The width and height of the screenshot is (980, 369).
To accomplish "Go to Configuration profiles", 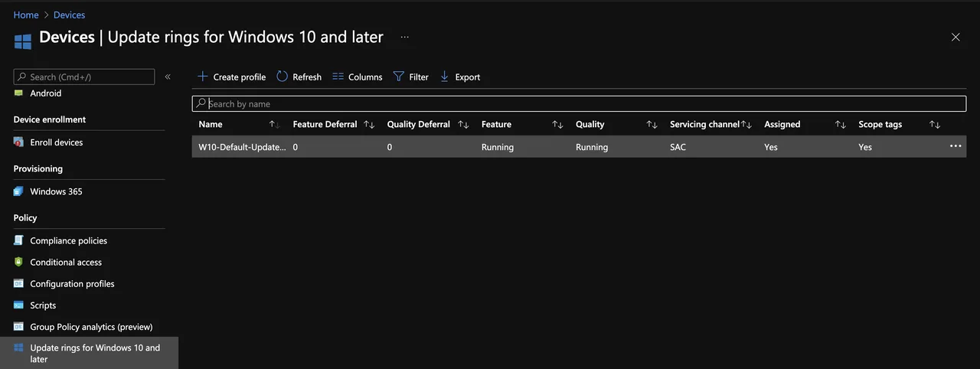I will click(x=72, y=283).
